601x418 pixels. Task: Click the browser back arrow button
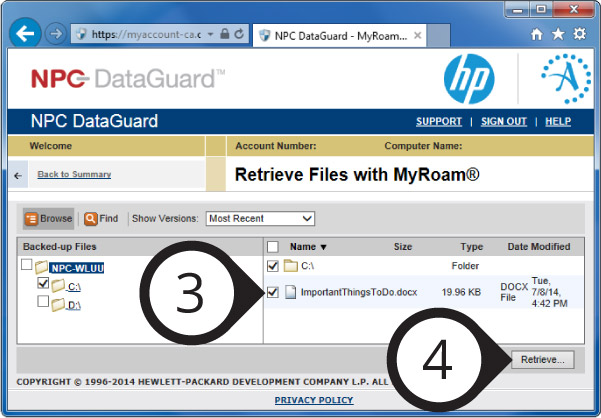(27, 33)
